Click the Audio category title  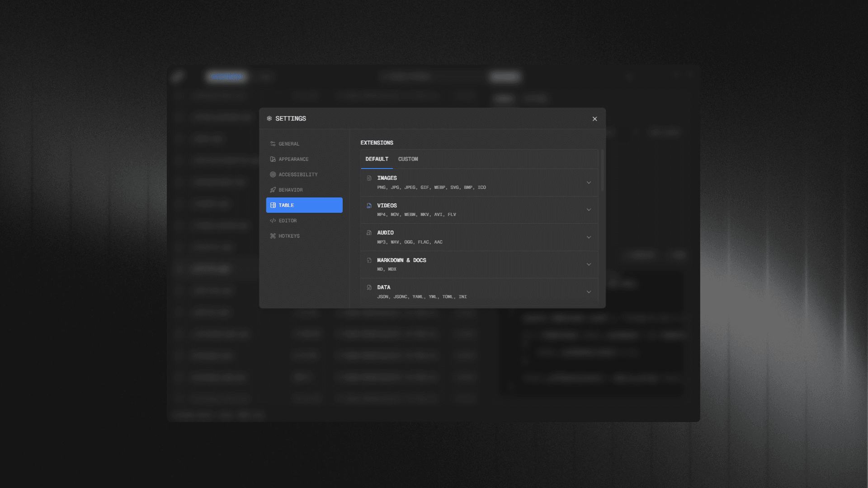click(x=385, y=233)
